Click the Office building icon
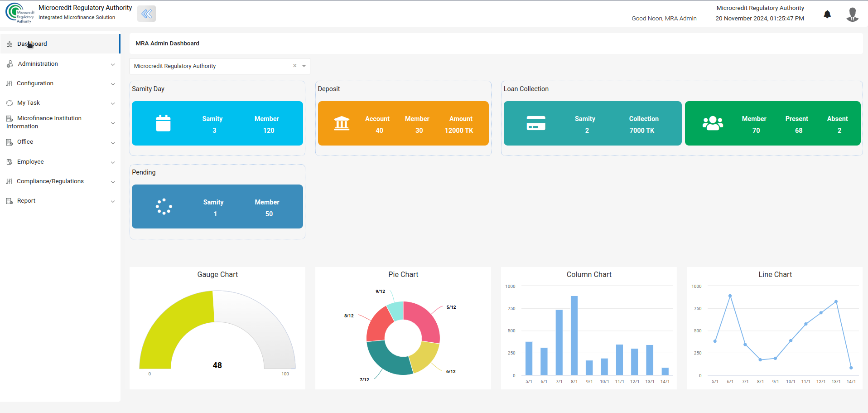 click(10, 142)
